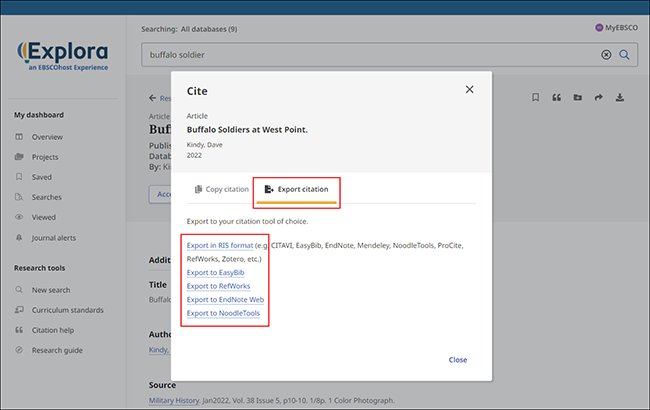Click the bookmark save icon in toolbar
Viewport: 650px width, 410px height.
pos(536,97)
